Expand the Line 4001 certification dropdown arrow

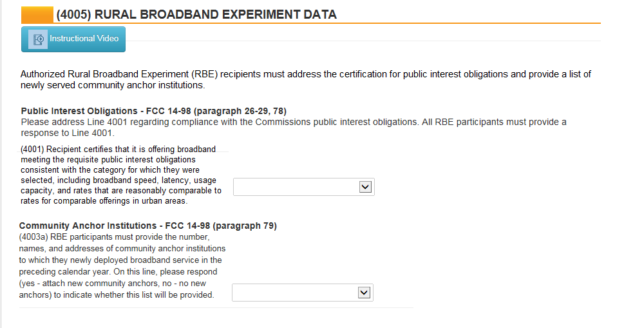point(365,187)
